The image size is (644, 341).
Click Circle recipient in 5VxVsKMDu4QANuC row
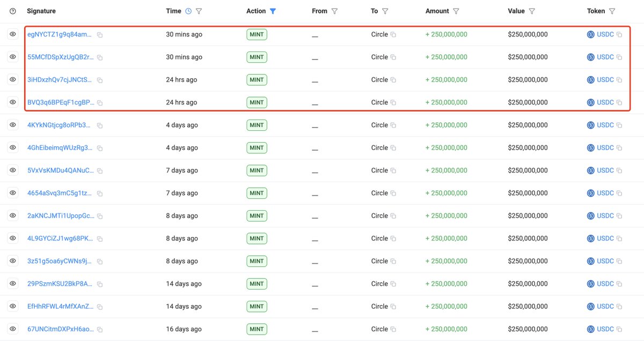[379, 171]
